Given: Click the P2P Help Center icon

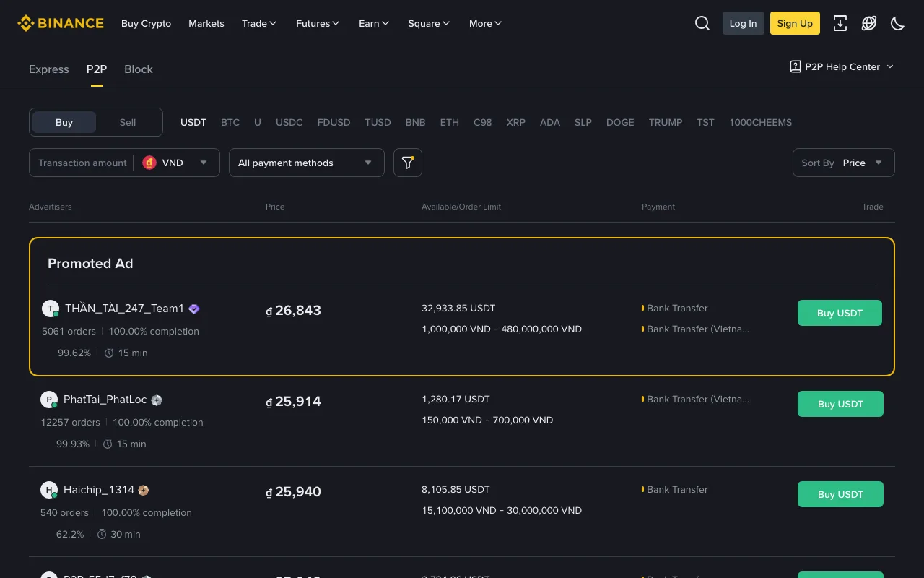Looking at the screenshot, I should coord(796,66).
